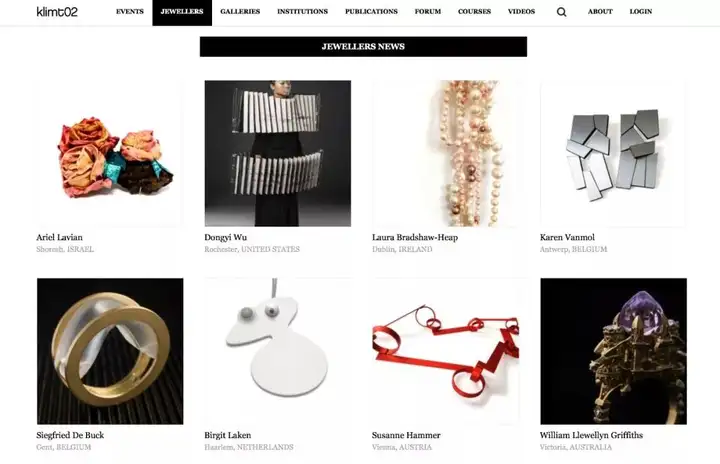View Dongyi Wu wearable piece image

[278, 153]
